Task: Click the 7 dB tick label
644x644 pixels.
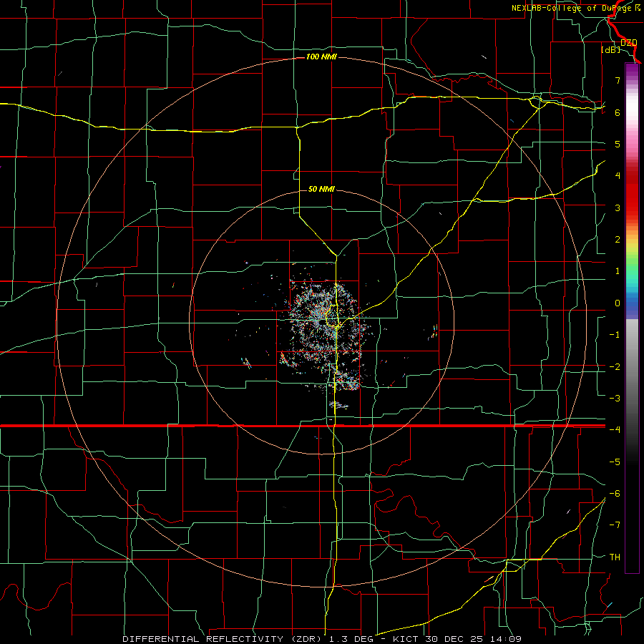Action: pos(618,80)
